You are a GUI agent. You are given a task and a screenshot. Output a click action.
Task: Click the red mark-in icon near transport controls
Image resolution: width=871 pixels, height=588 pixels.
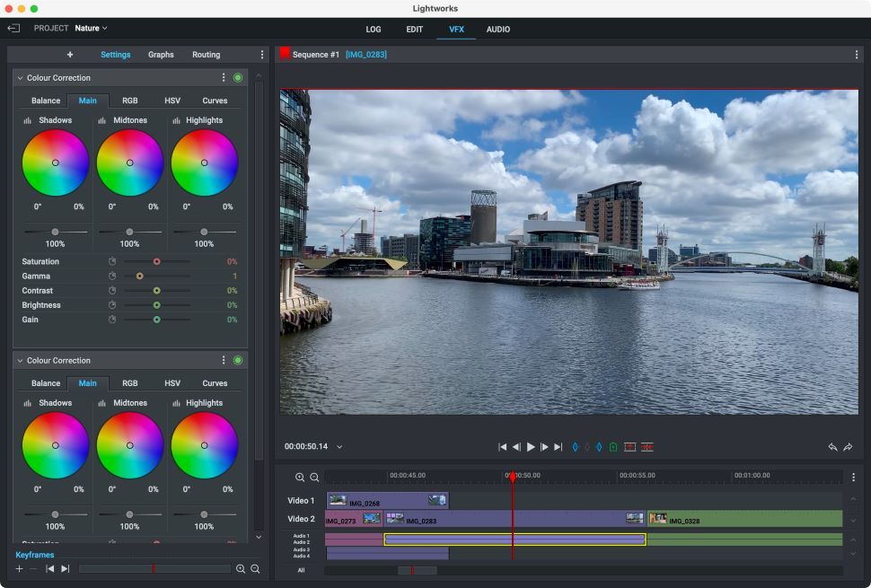[x=629, y=446]
